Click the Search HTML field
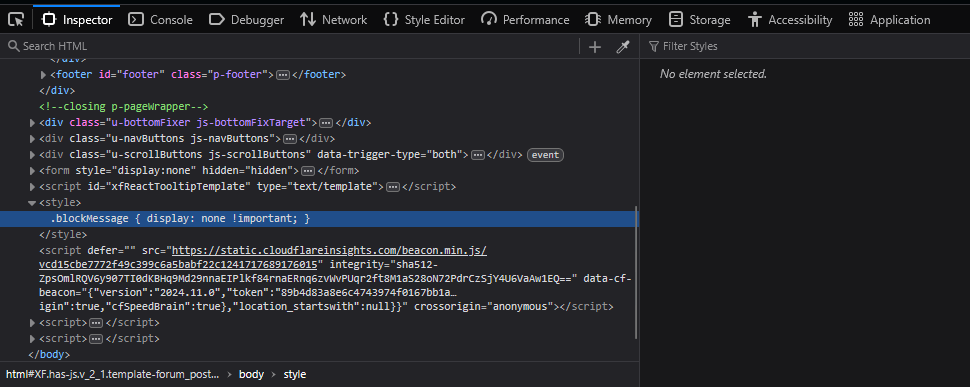This screenshot has width=970, height=387. 291,46
